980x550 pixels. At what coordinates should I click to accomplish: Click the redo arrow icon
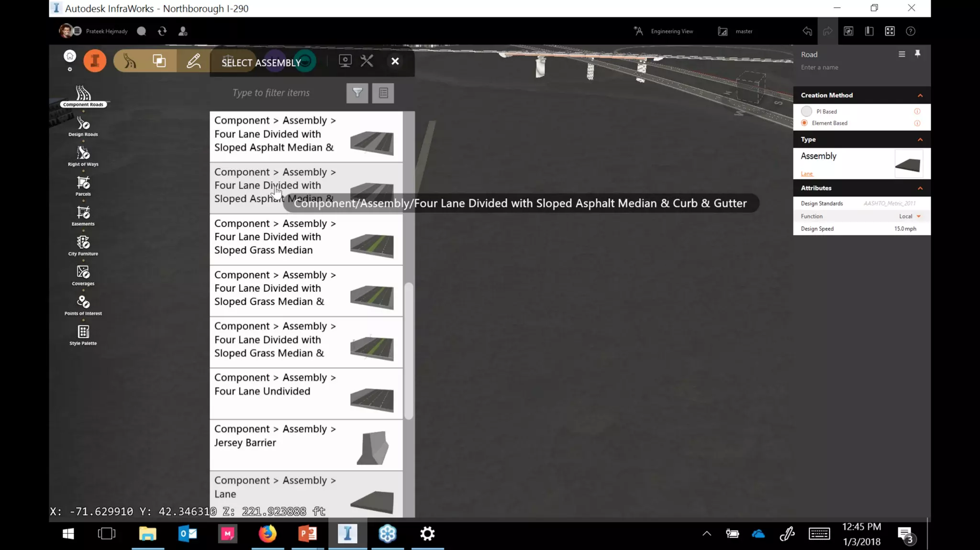(x=828, y=31)
